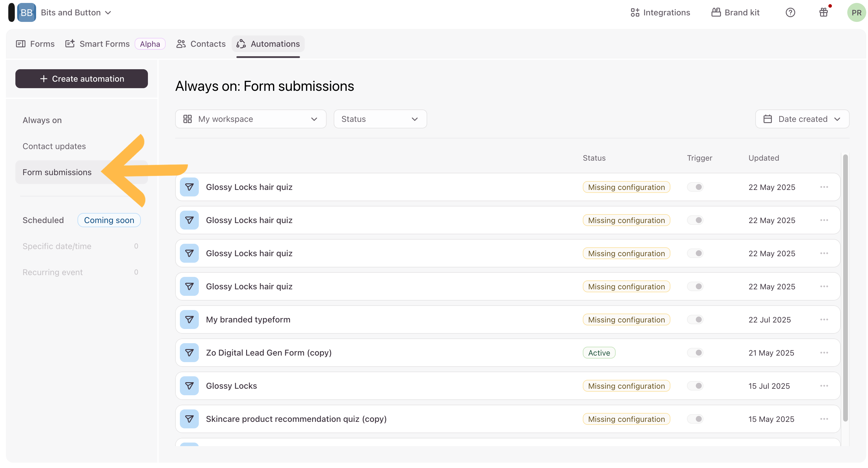The width and height of the screenshot is (868, 468).
Task: Expand the Status filter dropdown
Action: (380, 119)
